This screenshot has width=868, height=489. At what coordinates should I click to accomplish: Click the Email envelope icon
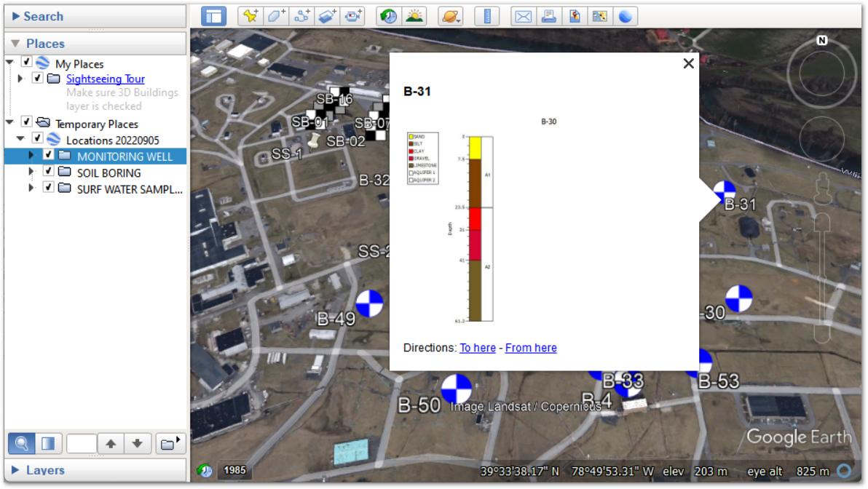pyautogui.click(x=523, y=16)
